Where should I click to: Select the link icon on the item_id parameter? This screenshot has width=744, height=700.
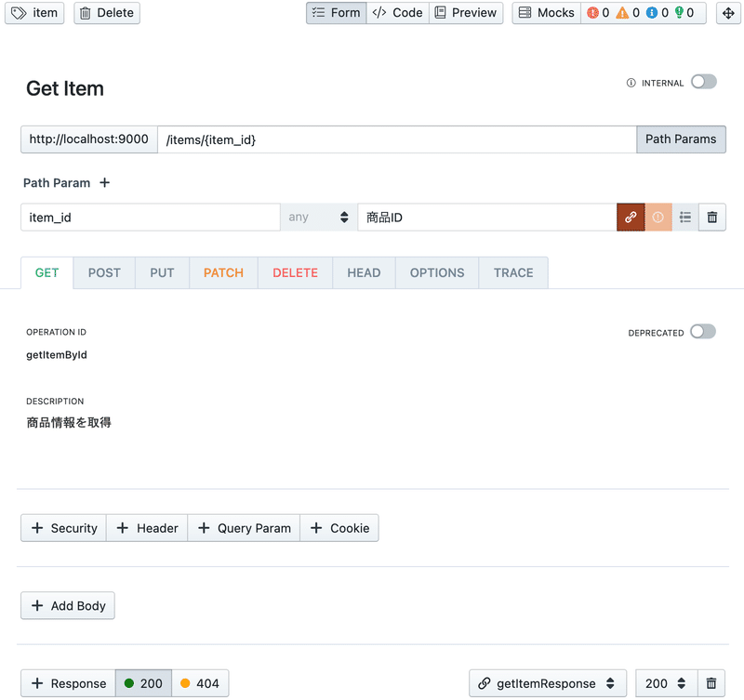pyautogui.click(x=631, y=217)
